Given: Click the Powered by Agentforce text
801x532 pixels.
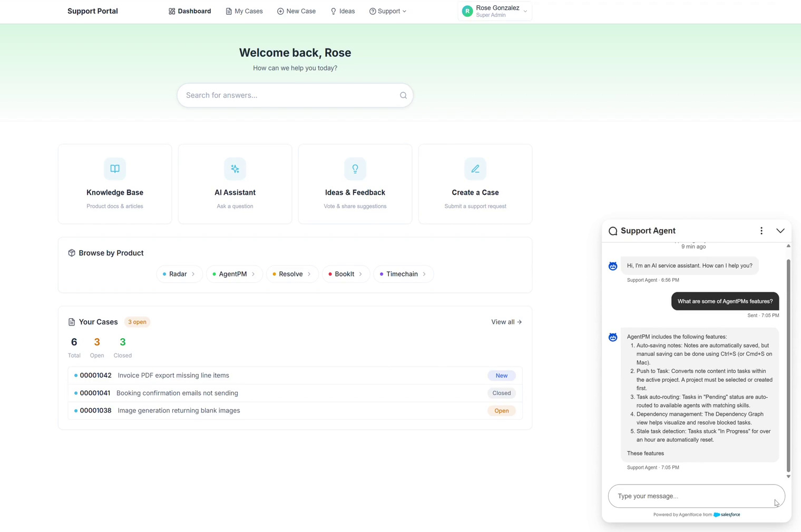Looking at the screenshot, I should coord(682,515).
